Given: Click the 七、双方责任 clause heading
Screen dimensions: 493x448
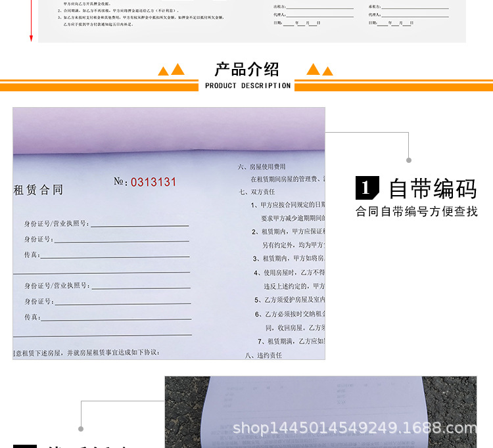Looking at the screenshot, I should [x=257, y=192].
